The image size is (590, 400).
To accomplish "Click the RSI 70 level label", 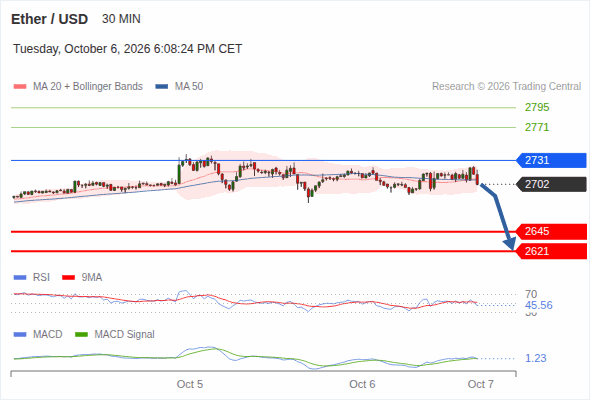I will tap(531, 294).
